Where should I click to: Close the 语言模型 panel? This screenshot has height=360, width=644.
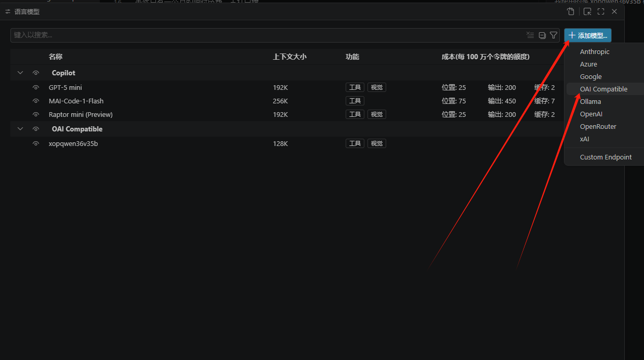click(614, 11)
